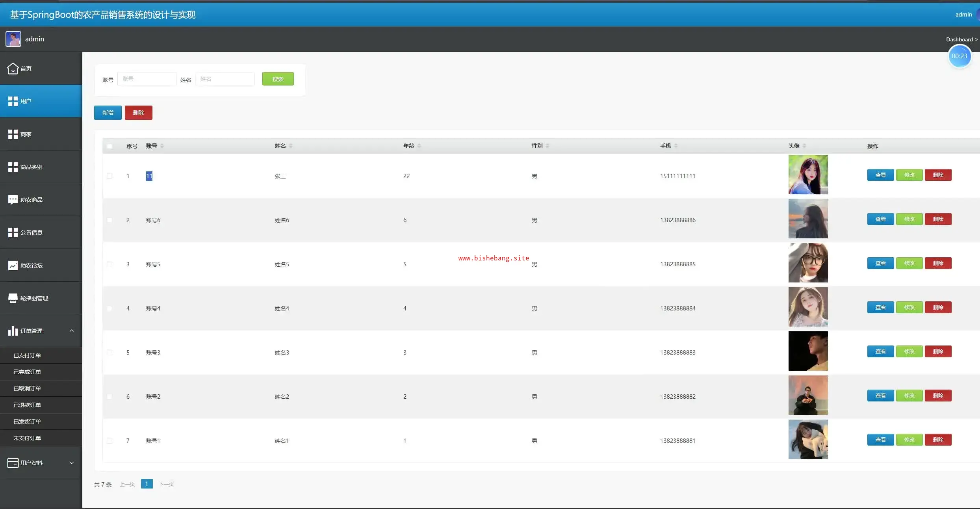This screenshot has height=509, width=980.
Task: Check the checkbox for row 张三
Action: (110, 176)
